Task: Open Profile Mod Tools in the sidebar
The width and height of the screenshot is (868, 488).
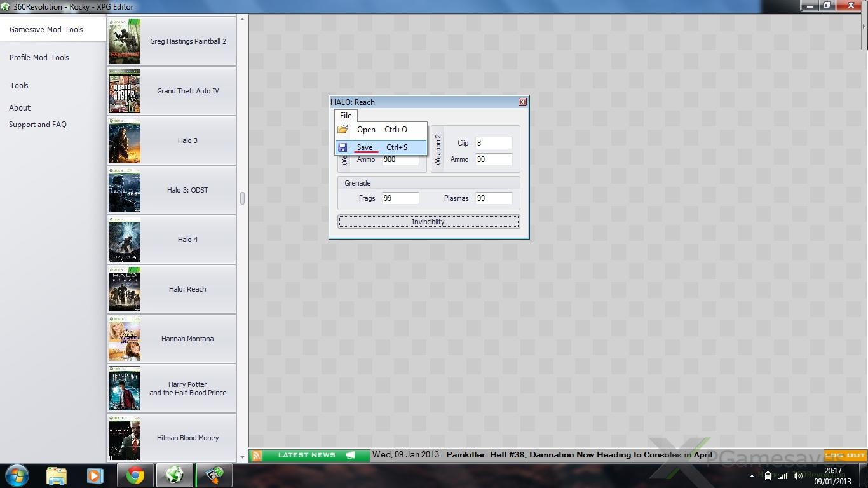Action: [39, 58]
